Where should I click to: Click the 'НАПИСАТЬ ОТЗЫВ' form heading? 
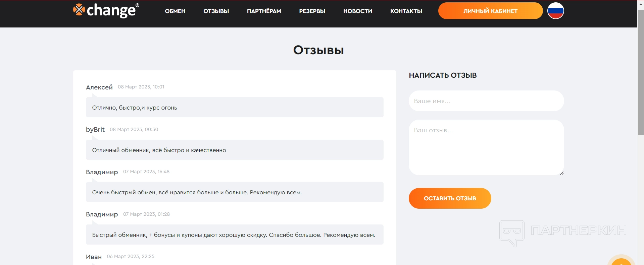(x=443, y=75)
